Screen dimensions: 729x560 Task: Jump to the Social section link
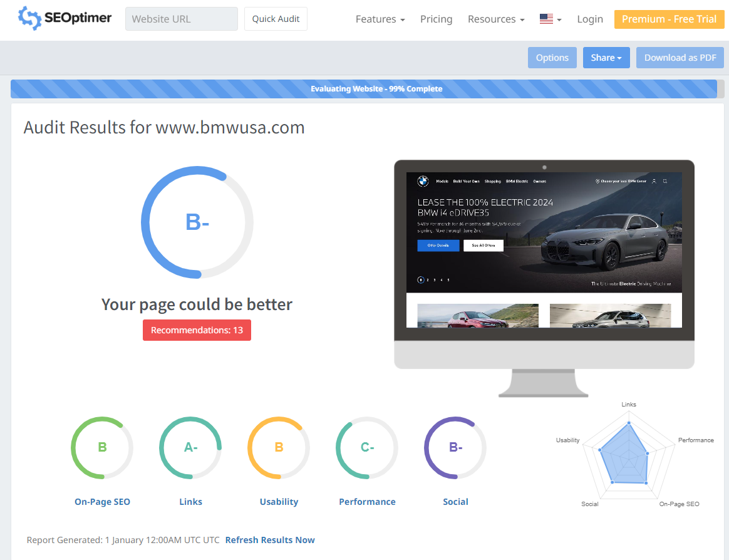(456, 502)
